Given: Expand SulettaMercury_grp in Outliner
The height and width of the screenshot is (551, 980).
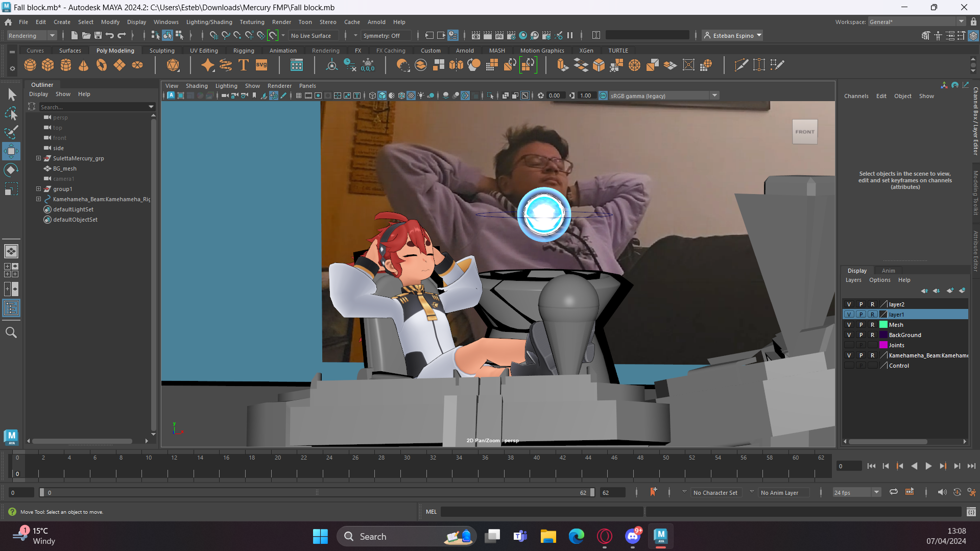Looking at the screenshot, I should [38, 158].
